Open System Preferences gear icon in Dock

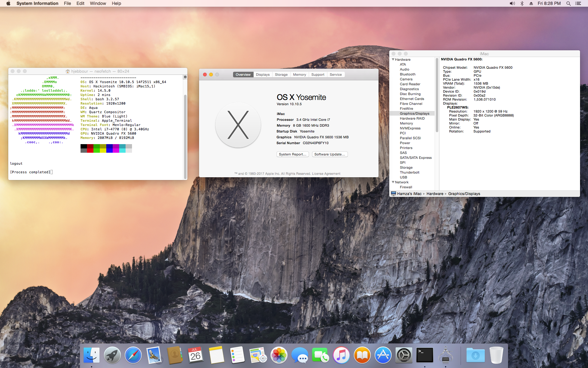[404, 355]
